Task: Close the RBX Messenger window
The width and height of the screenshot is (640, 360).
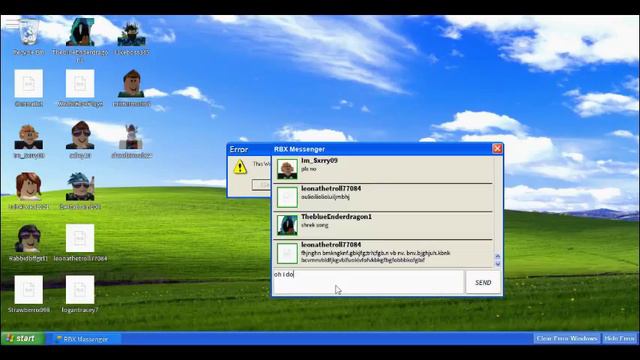Action: point(497,149)
